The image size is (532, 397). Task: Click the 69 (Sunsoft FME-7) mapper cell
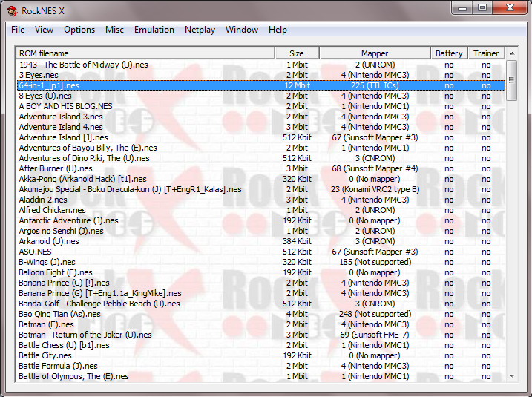tap(375, 335)
